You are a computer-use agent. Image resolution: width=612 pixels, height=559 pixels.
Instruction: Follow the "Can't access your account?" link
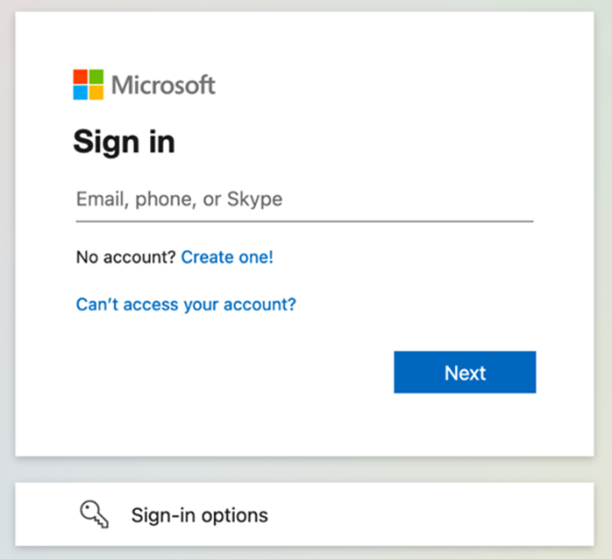click(x=186, y=305)
